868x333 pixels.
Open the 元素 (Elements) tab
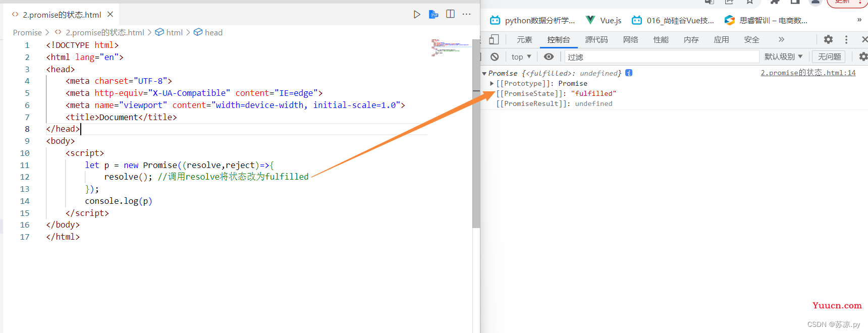point(524,40)
